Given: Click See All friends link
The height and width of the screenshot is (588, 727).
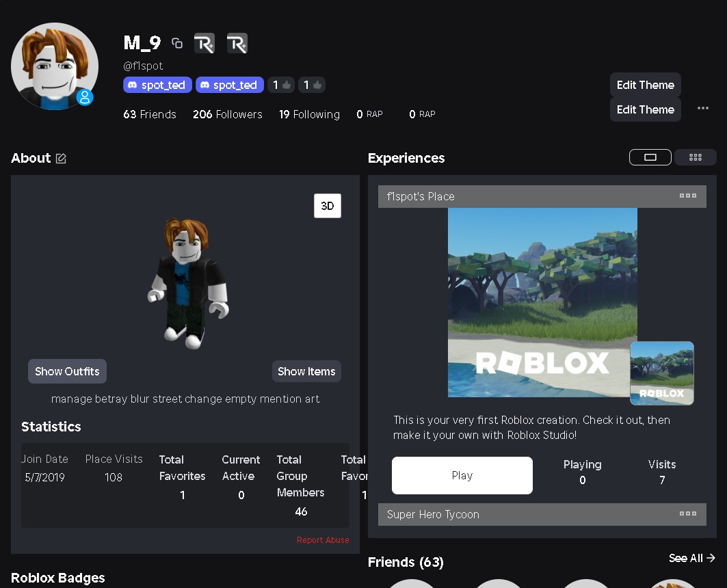Looking at the screenshot, I should pos(691,558).
